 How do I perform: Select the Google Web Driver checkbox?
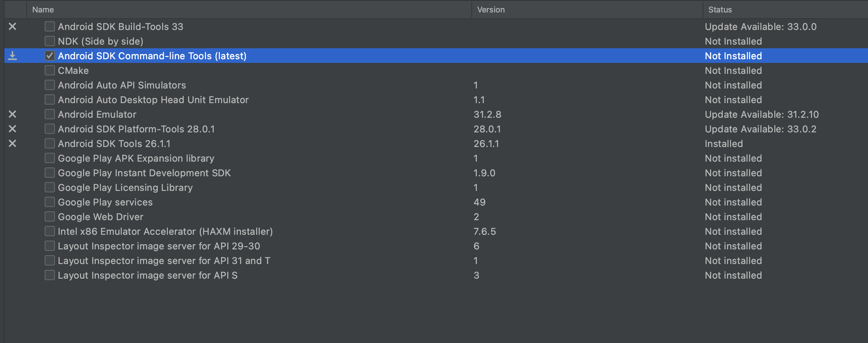point(50,216)
